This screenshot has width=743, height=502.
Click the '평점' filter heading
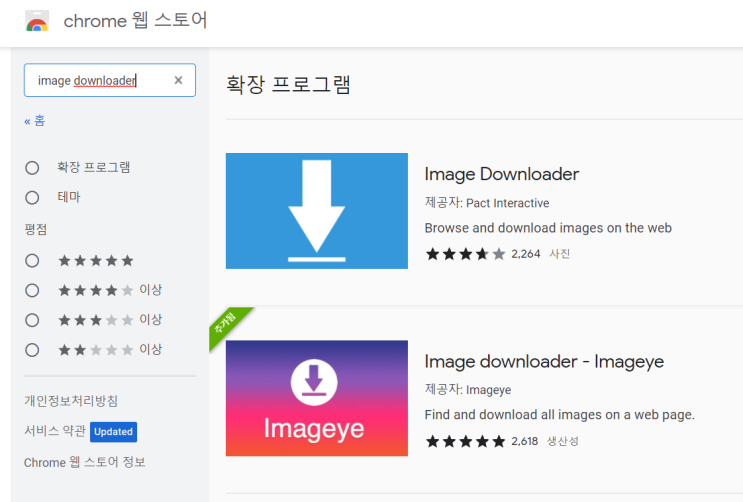(x=36, y=230)
